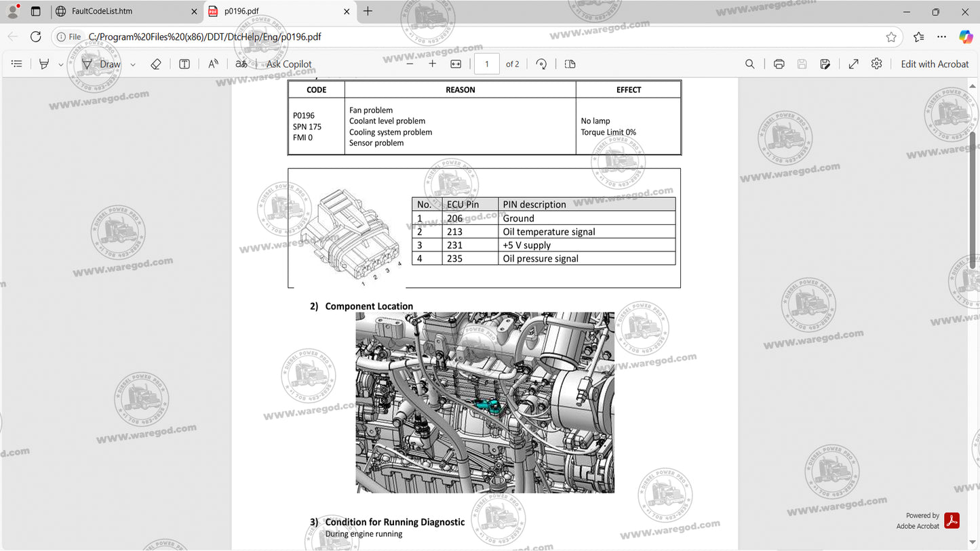This screenshot has width=980, height=551.
Task: Open the Draw pen options dropdown
Action: click(133, 64)
